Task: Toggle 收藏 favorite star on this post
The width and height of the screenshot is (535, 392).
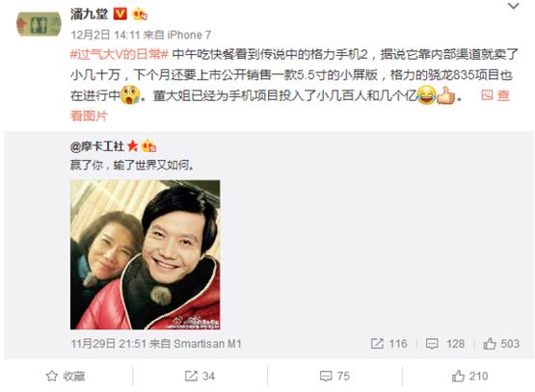Action: point(66,376)
